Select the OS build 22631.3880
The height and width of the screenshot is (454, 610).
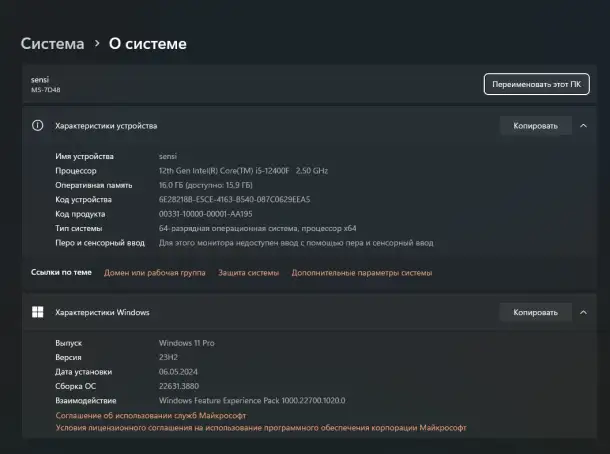[179, 386]
